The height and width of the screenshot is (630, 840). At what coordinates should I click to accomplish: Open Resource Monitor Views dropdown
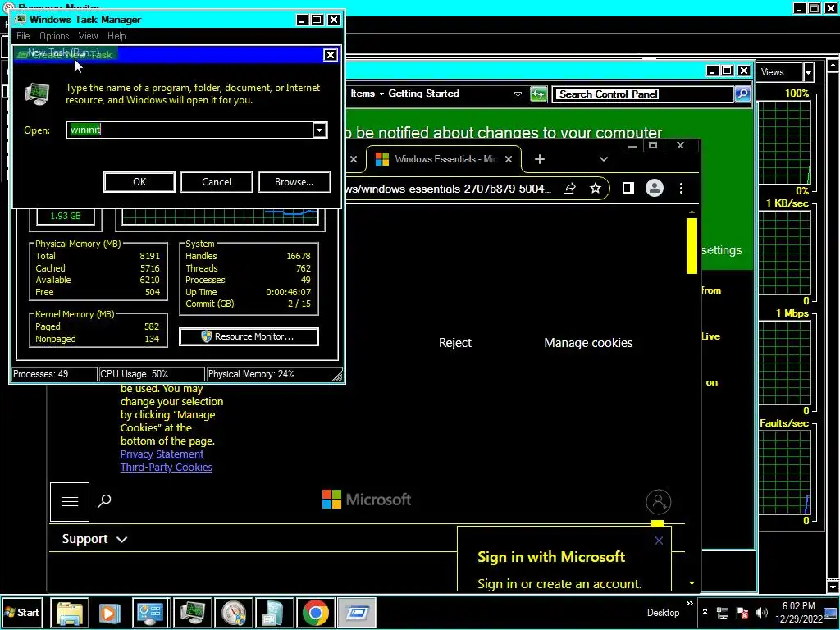(808, 72)
